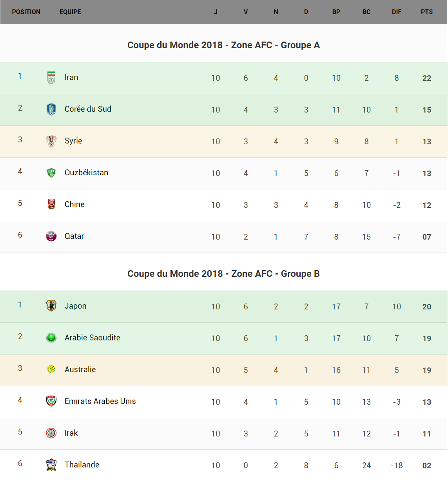
Task: Open the Iran team name link
Action: [71, 78]
